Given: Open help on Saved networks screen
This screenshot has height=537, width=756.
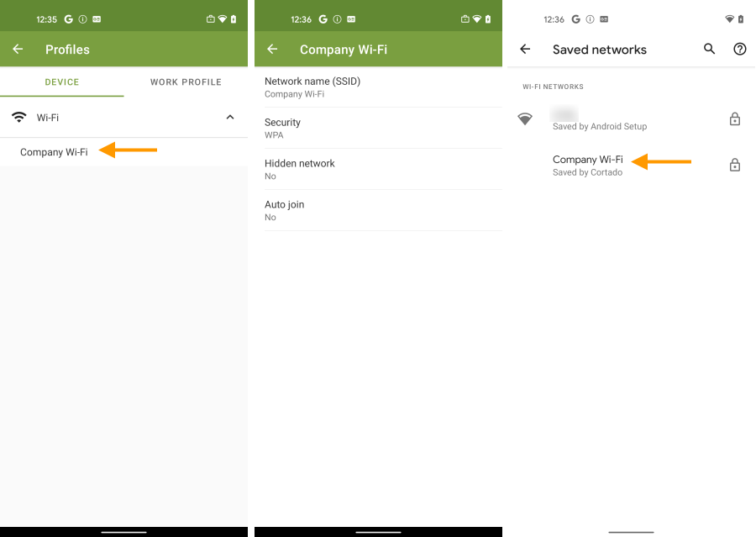Looking at the screenshot, I should pyautogui.click(x=739, y=49).
